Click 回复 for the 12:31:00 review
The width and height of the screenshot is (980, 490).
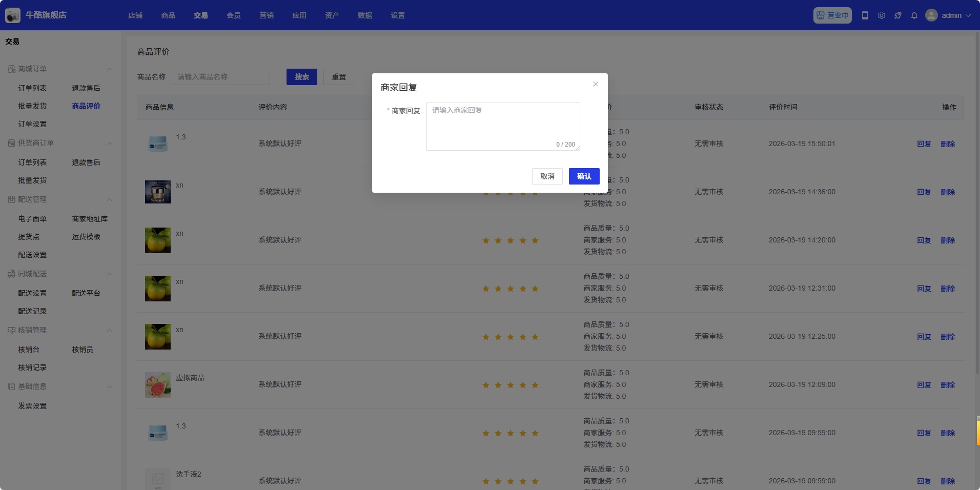pos(924,289)
